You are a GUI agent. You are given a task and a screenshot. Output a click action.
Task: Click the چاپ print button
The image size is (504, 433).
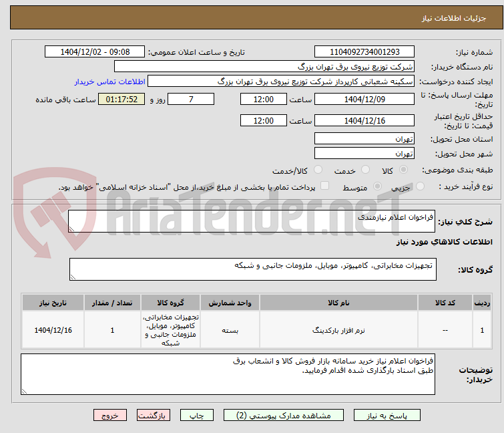tap(197, 415)
